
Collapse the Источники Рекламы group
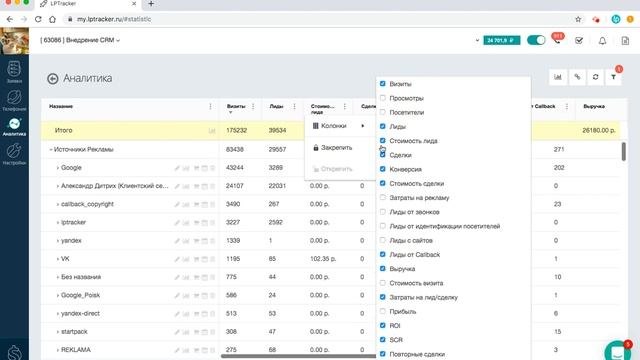tap(51, 150)
